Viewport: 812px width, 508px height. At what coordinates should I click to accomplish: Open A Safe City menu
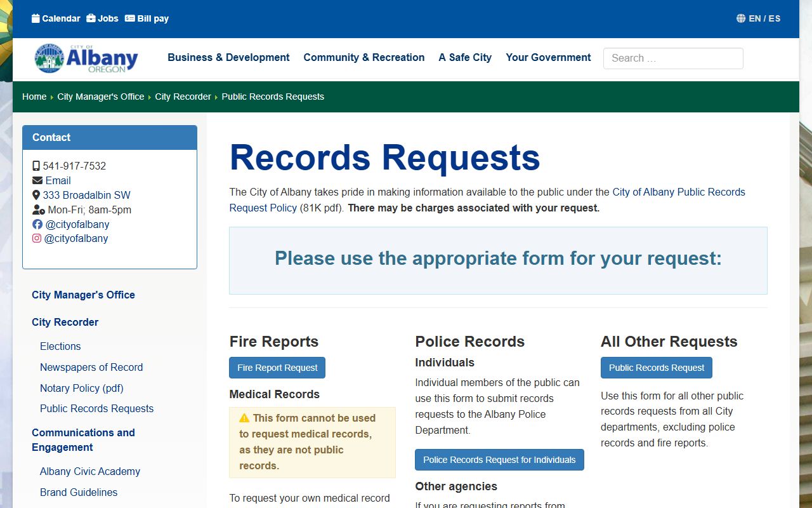pos(465,57)
